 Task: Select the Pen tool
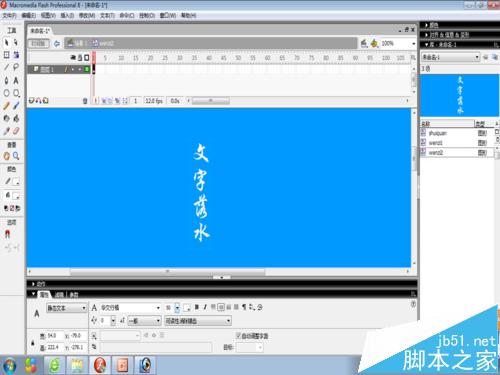[6, 80]
